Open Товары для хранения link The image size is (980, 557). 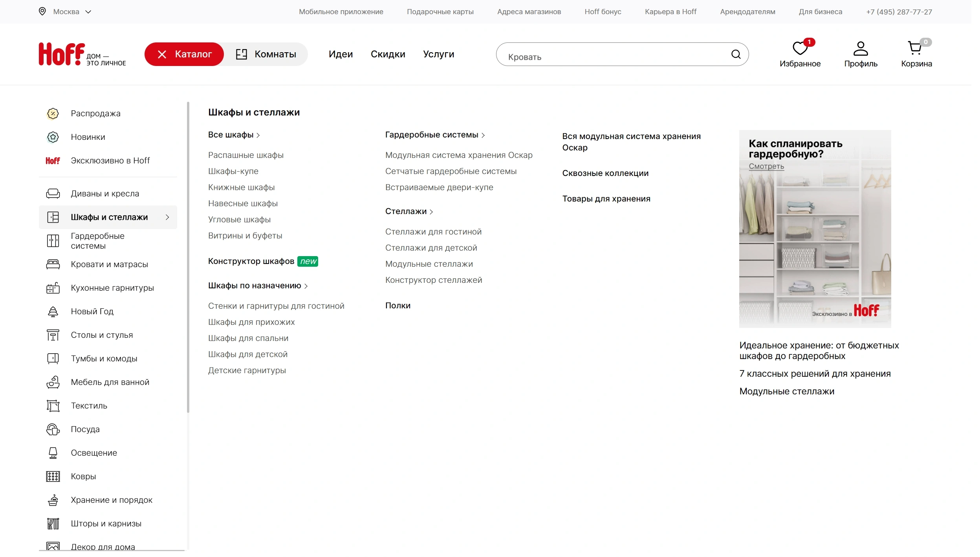pyautogui.click(x=606, y=199)
